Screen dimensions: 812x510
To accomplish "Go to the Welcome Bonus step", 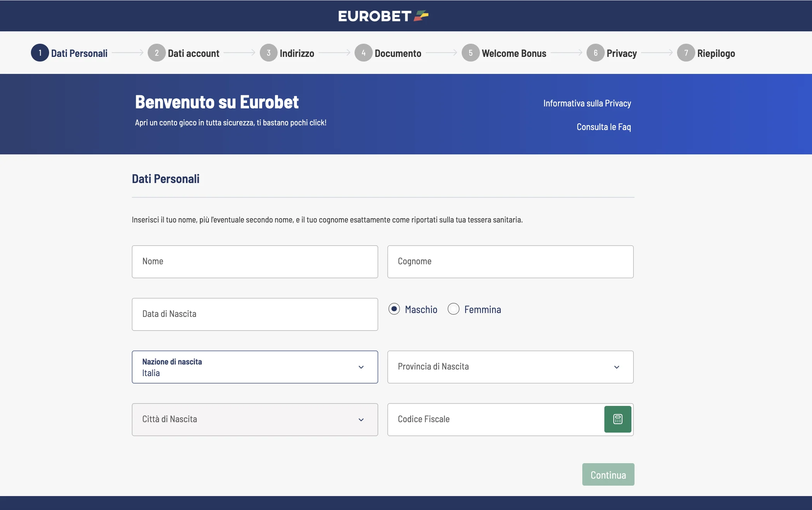I will coord(514,53).
